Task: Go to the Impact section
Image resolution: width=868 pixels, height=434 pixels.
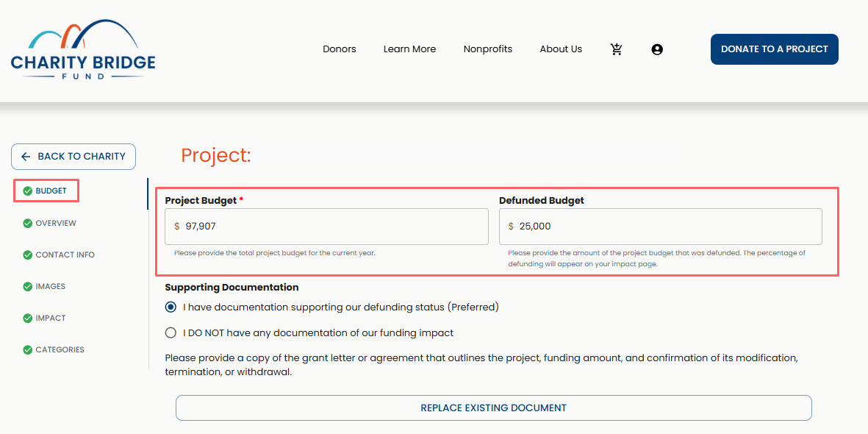Action: coord(51,319)
